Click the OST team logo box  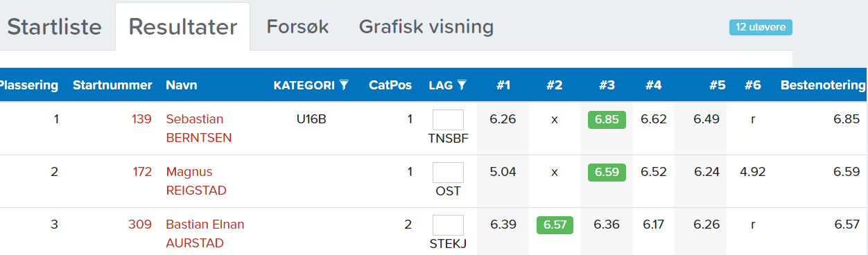pos(448,173)
